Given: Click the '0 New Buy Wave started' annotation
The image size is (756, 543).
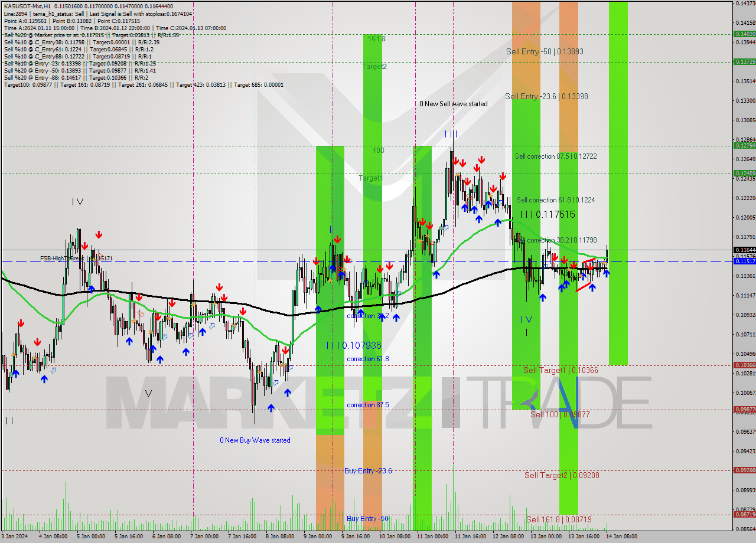Looking at the screenshot, I should (x=255, y=440).
